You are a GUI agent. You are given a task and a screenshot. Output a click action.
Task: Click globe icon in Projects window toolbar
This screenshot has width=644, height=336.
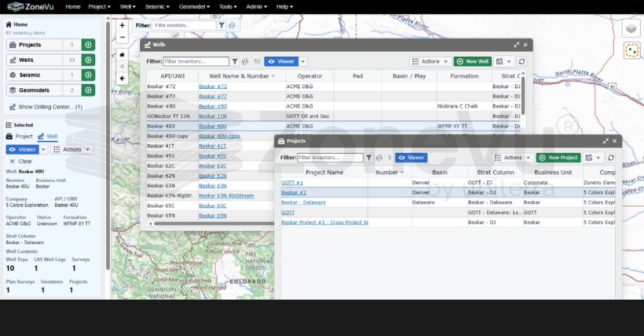(379, 158)
